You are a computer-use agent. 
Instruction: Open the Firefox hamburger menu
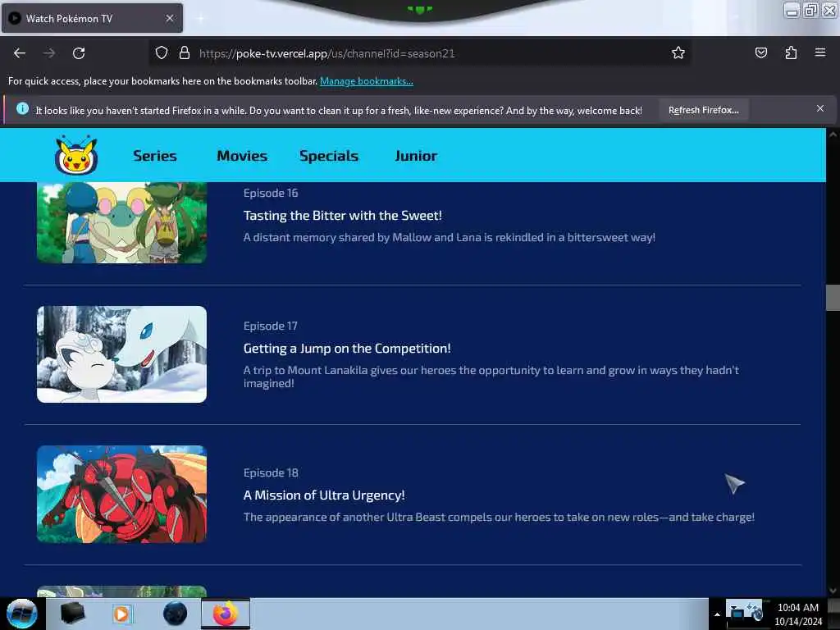click(x=820, y=52)
